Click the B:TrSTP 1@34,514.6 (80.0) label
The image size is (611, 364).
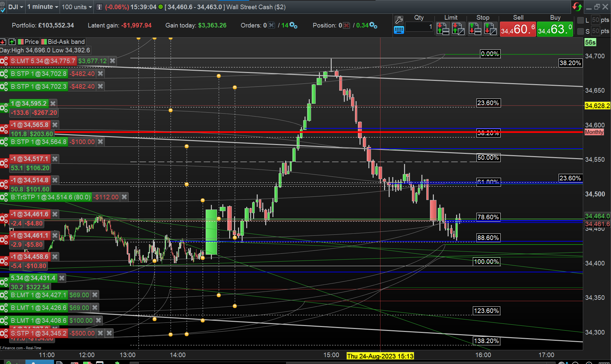click(50, 197)
